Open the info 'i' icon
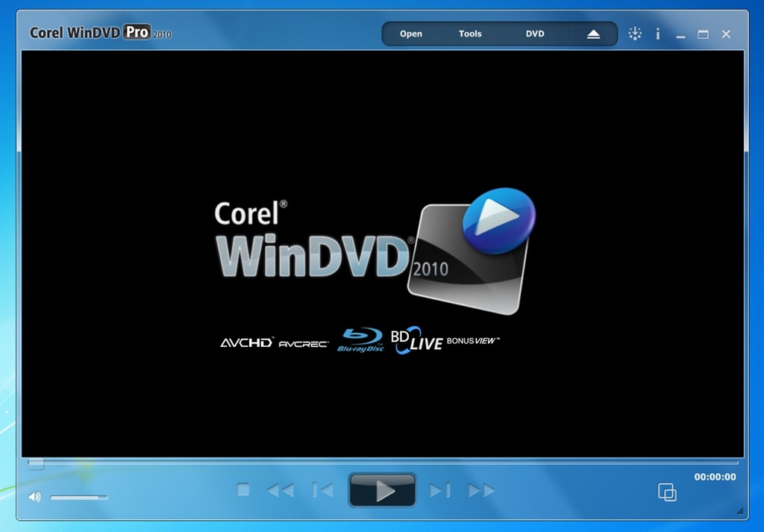The image size is (764, 532). click(x=658, y=34)
